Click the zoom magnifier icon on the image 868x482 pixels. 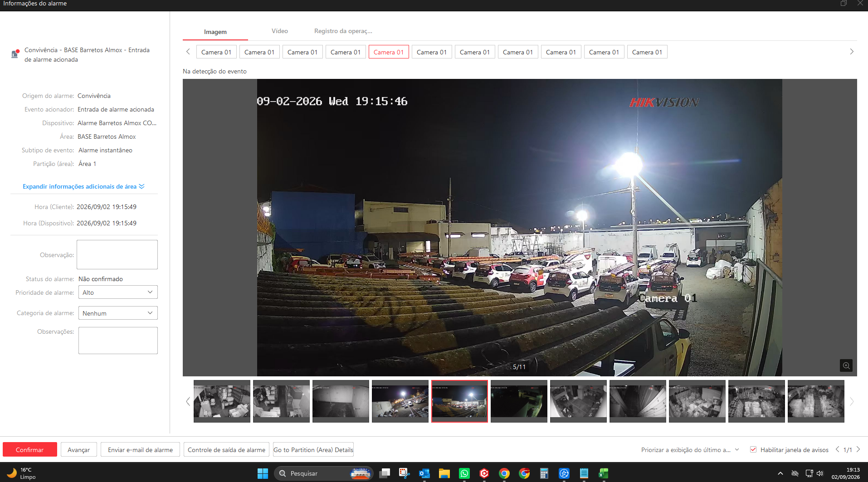[x=846, y=365]
